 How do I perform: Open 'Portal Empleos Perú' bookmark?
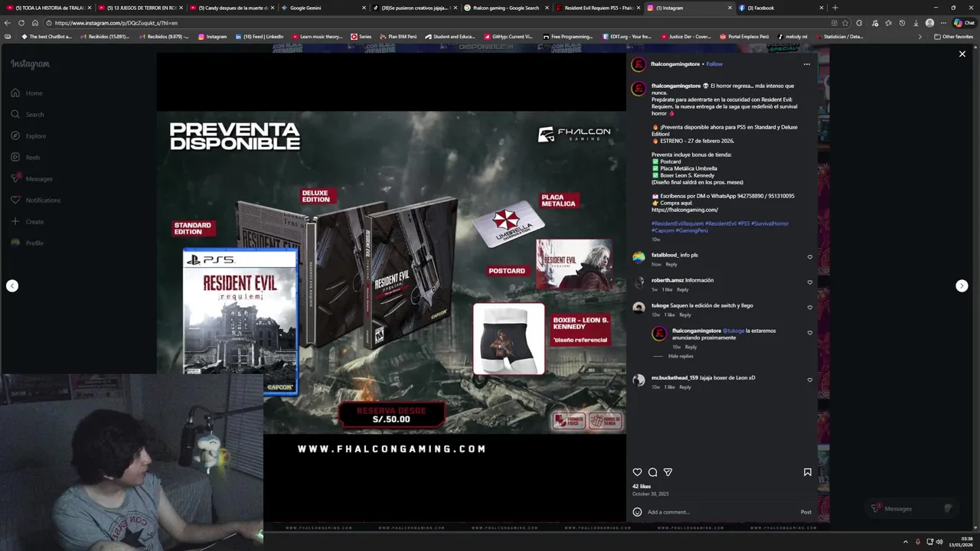pyautogui.click(x=745, y=36)
